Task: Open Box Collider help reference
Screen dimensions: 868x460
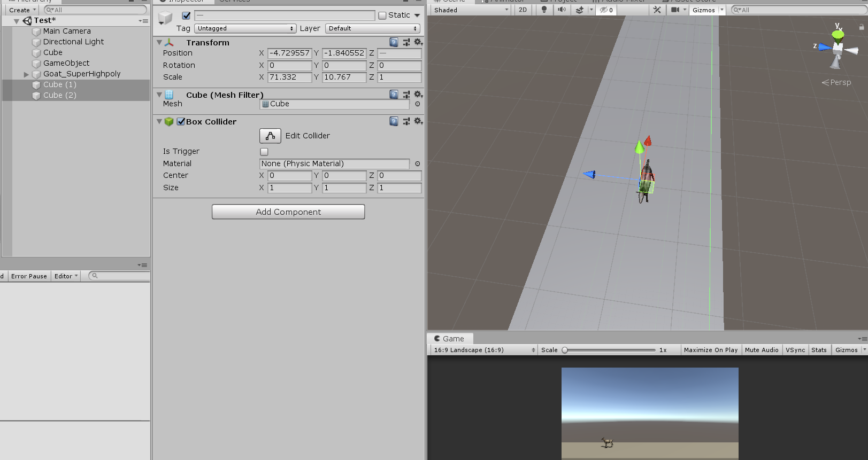Action: [394, 121]
